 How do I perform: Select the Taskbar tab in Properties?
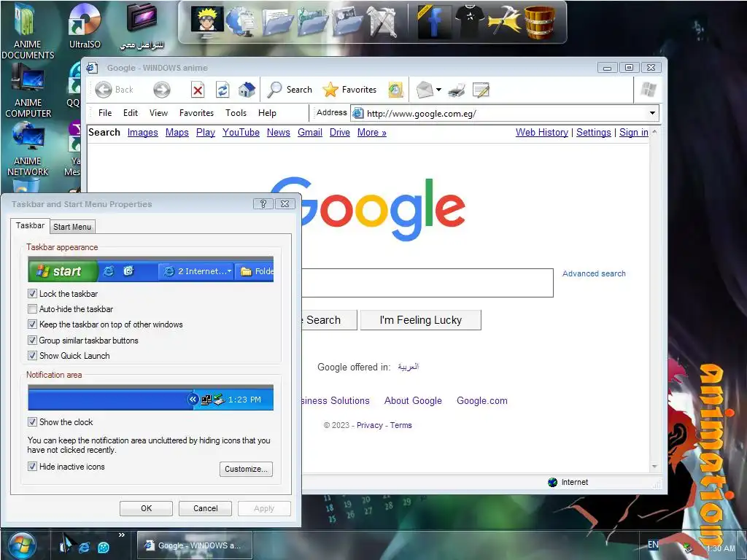pos(30,225)
